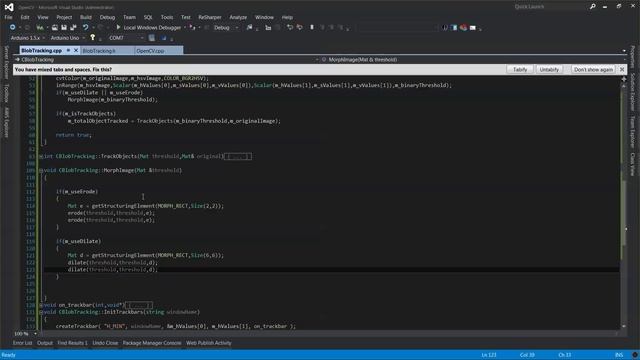The image size is (640, 360).
Task: Toggle INS insert mode in status bar
Action: 619,355
